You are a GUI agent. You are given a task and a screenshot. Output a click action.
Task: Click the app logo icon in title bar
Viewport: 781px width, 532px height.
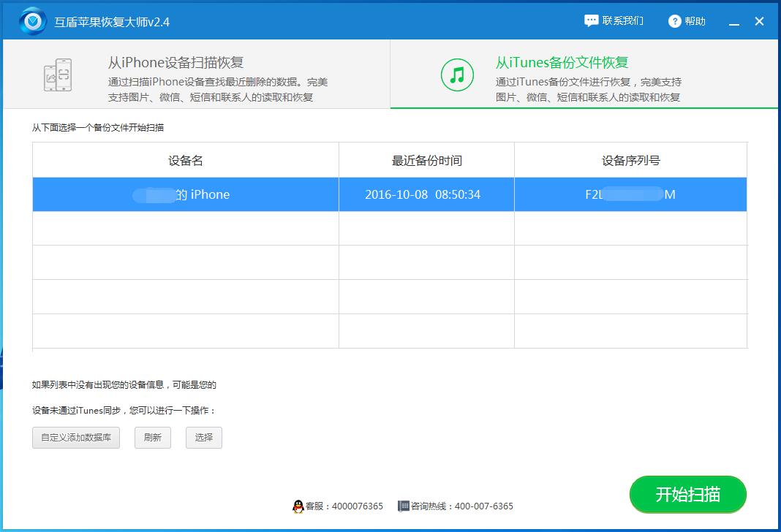pyautogui.click(x=31, y=20)
